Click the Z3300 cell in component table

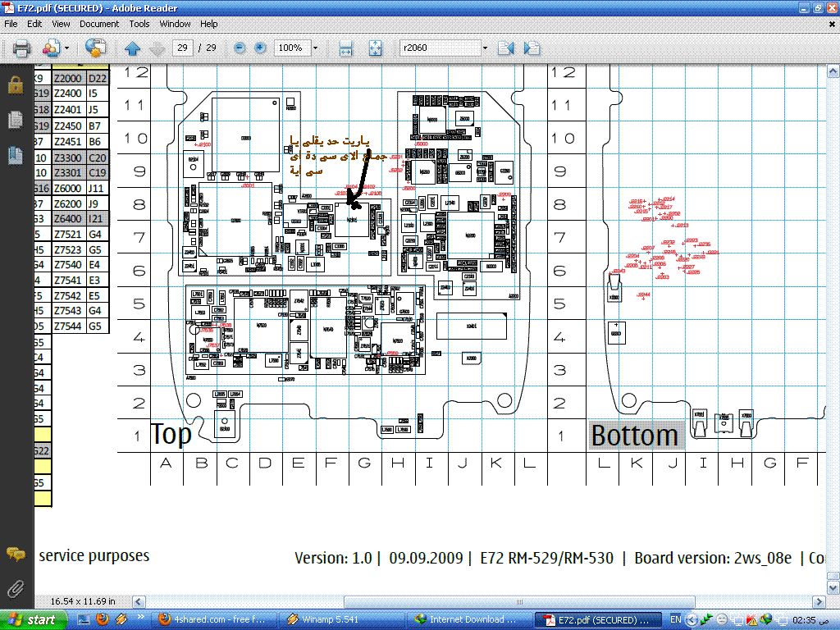69,157
